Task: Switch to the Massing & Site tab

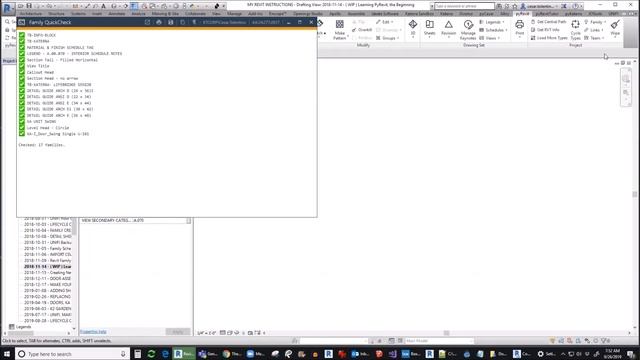Action: coord(165,13)
